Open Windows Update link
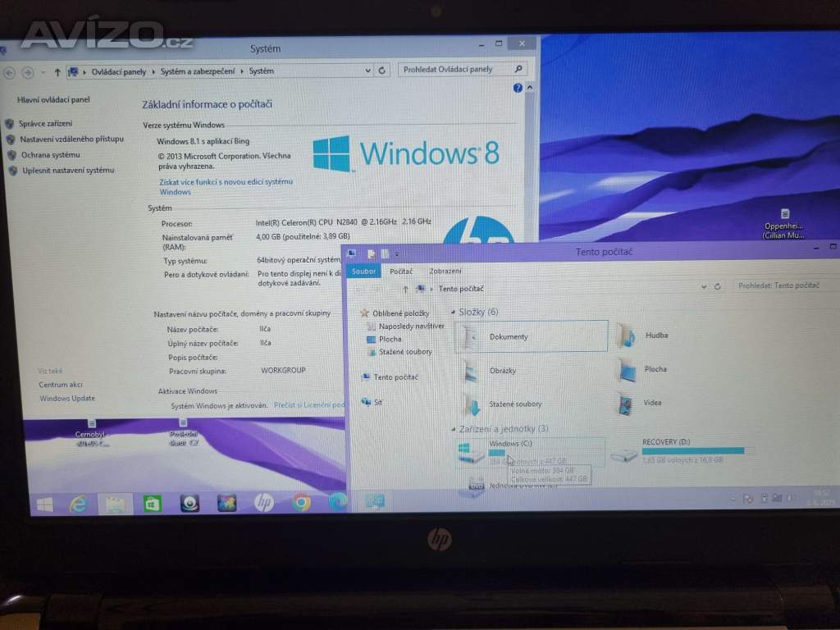Screen dimensions: 840x630 tap(67, 399)
